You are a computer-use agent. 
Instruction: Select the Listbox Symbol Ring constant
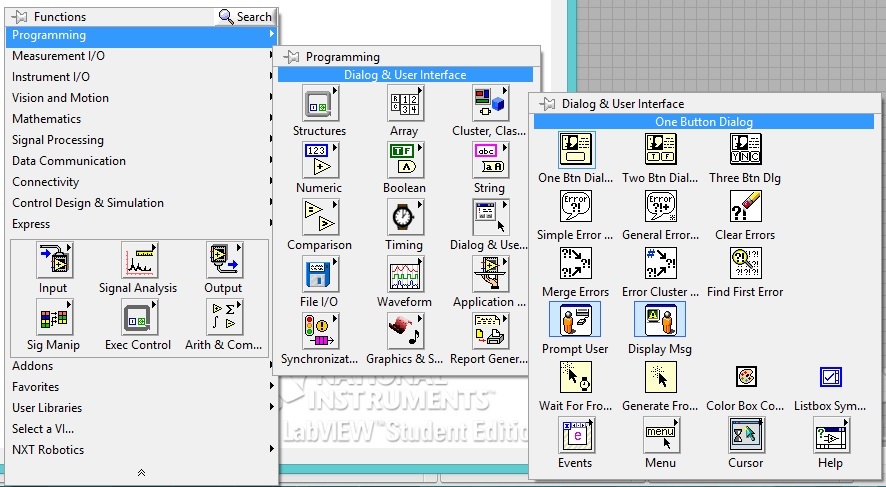click(831, 377)
